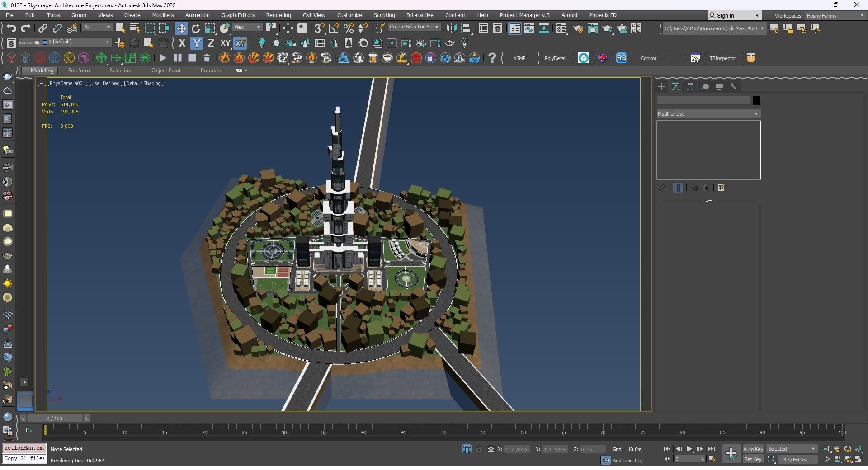868x470 pixels.
Task: Click the PhysCamera001 viewport label
Action: 67,83
